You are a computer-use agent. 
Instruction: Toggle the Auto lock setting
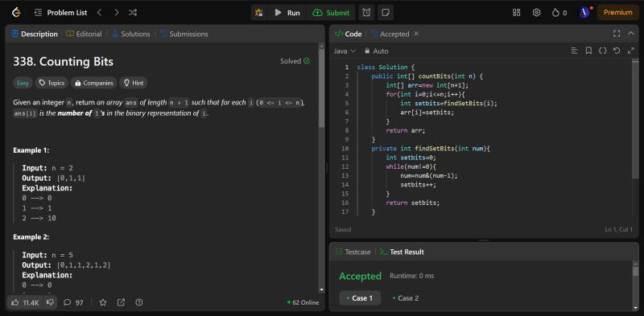click(x=376, y=51)
